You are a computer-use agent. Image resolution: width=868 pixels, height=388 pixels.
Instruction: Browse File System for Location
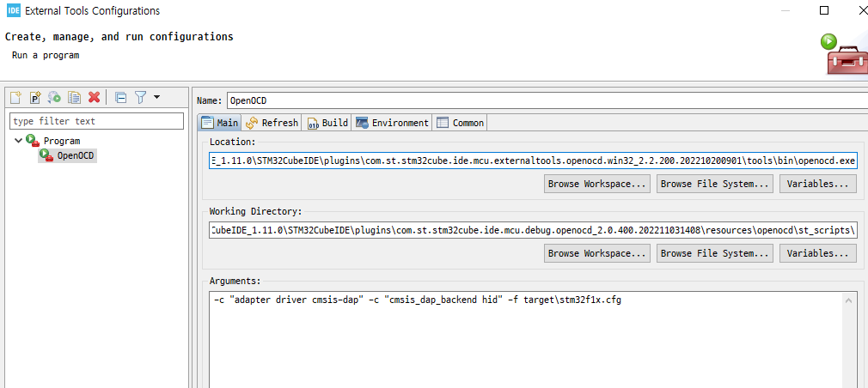click(x=715, y=184)
